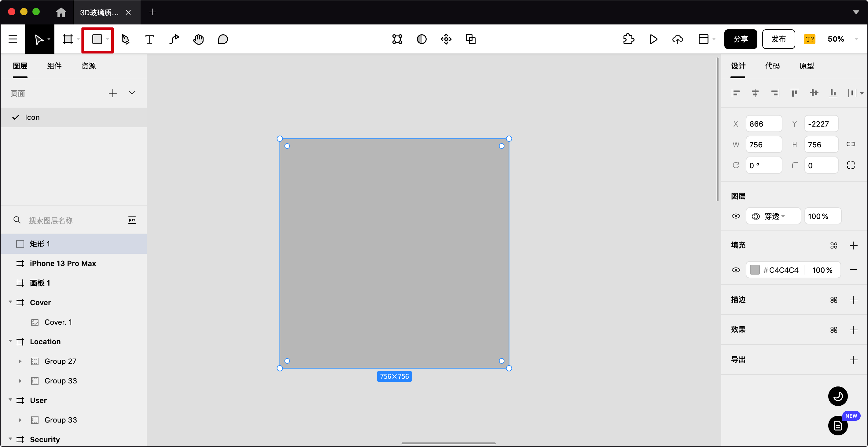Open Rectangle tool dropdown arrow

point(108,39)
